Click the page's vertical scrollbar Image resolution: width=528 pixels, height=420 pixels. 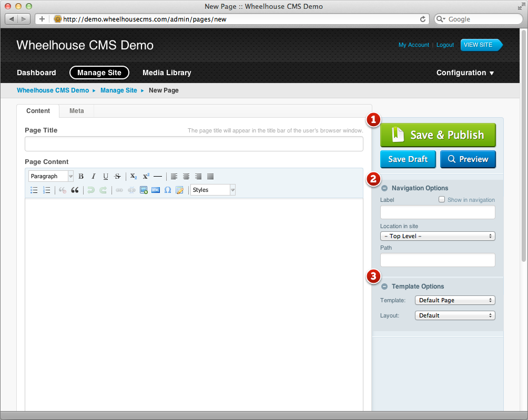[x=524, y=146]
